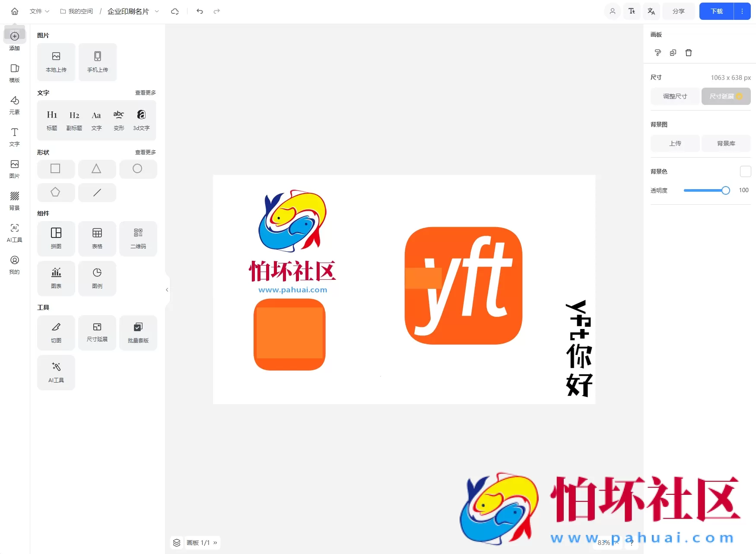Switch to the 背景库 background library tab
The height and width of the screenshot is (554, 756).
click(726, 143)
